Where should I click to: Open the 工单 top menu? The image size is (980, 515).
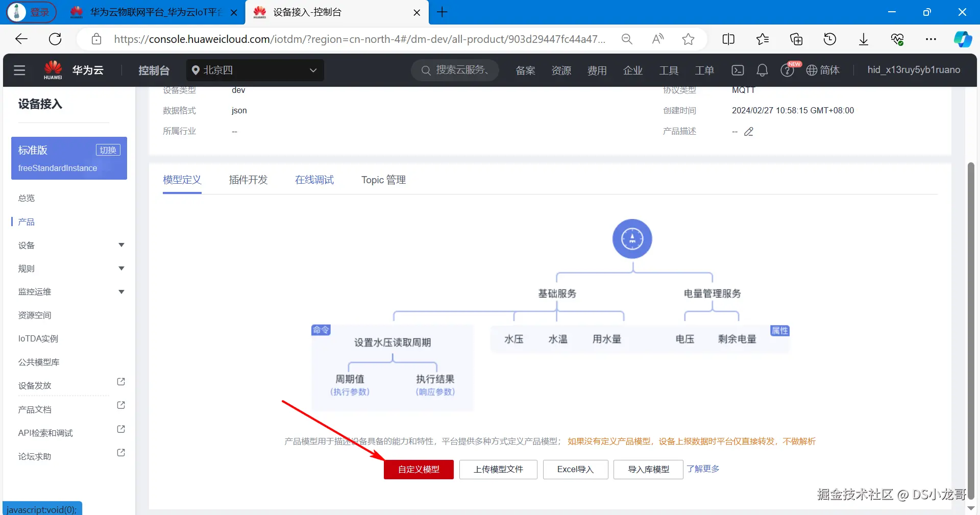704,70
